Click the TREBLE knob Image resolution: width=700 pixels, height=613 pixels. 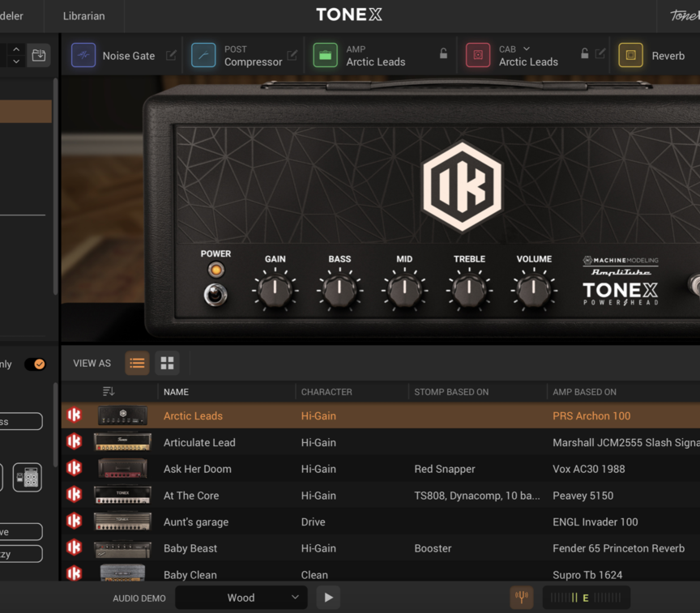pyautogui.click(x=469, y=290)
